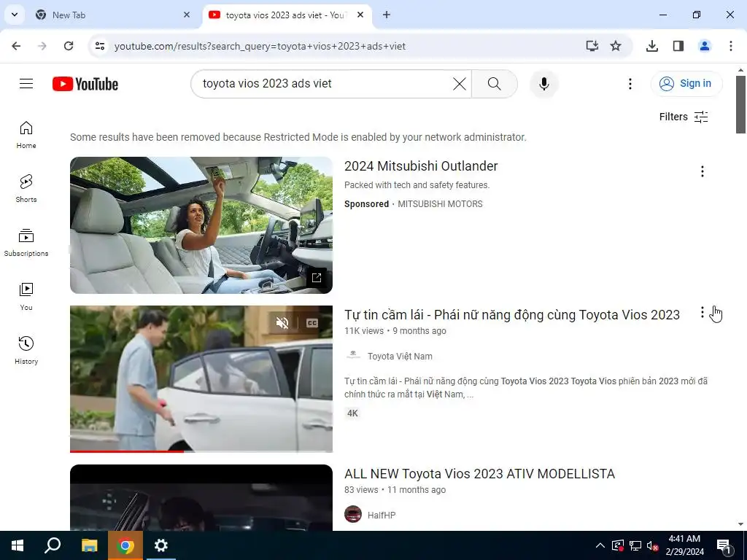The height and width of the screenshot is (560, 747).
Task: Click the page vertical scrollbar thumb
Action: pos(740,104)
